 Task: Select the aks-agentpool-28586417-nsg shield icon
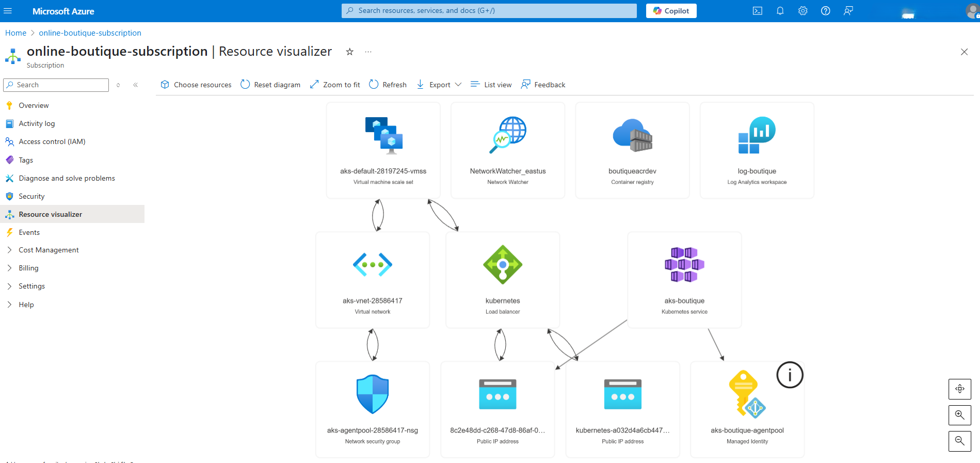point(373,394)
